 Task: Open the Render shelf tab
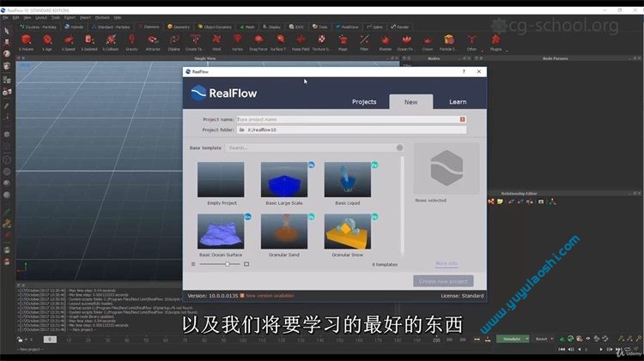[400, 27]
